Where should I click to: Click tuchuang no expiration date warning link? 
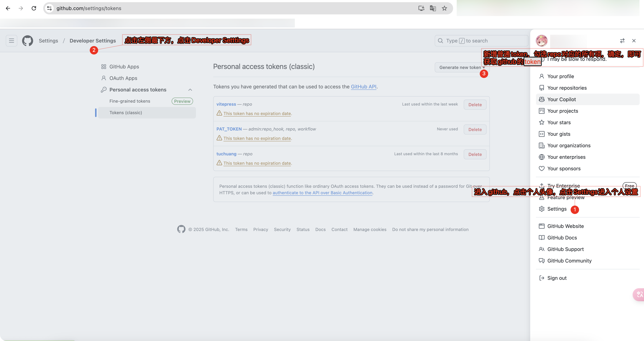click(257, 163)
